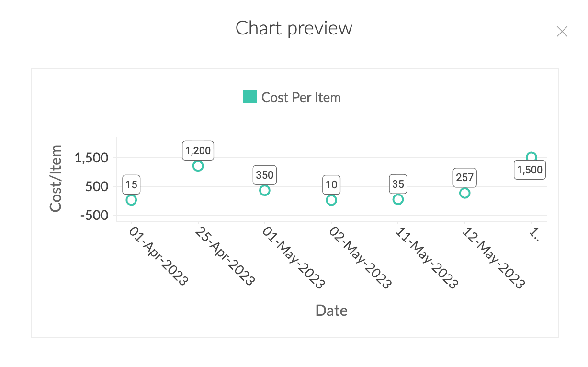Click the 350 value label box
Screen dimensions: 588x367
point(264,175)
